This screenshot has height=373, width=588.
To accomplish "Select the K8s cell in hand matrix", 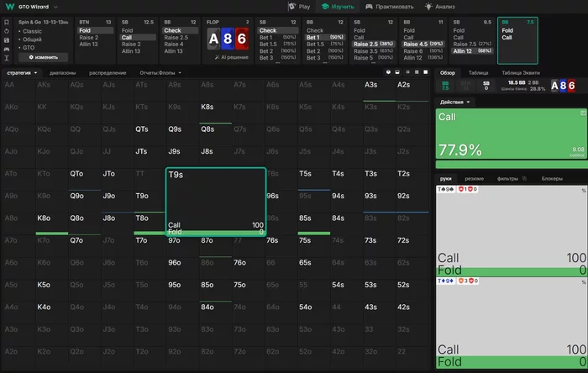I will pos(215,113).
